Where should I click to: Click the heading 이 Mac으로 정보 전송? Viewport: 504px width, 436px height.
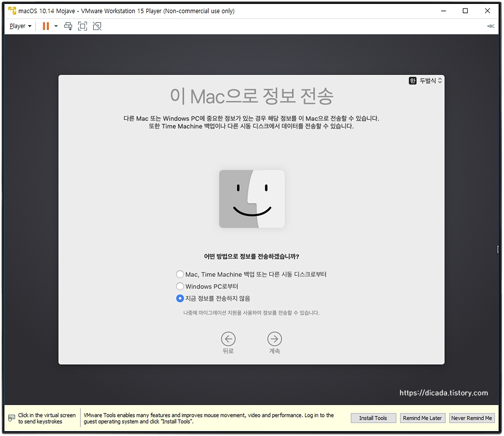[252, 96]
